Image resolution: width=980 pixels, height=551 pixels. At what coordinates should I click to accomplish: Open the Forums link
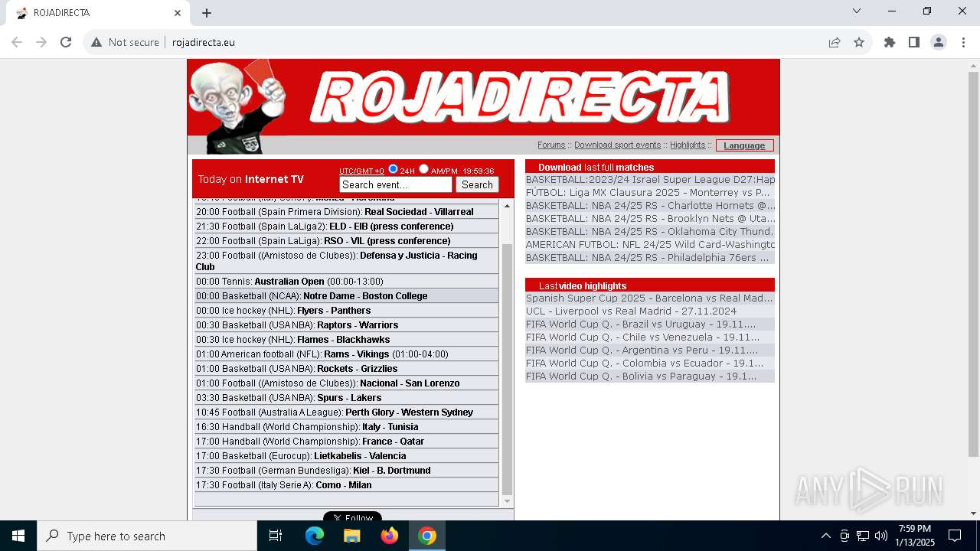(551, 145)
